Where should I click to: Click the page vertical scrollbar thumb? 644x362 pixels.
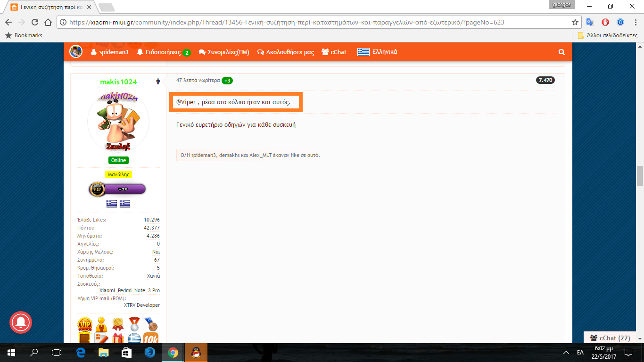[640, 176]
